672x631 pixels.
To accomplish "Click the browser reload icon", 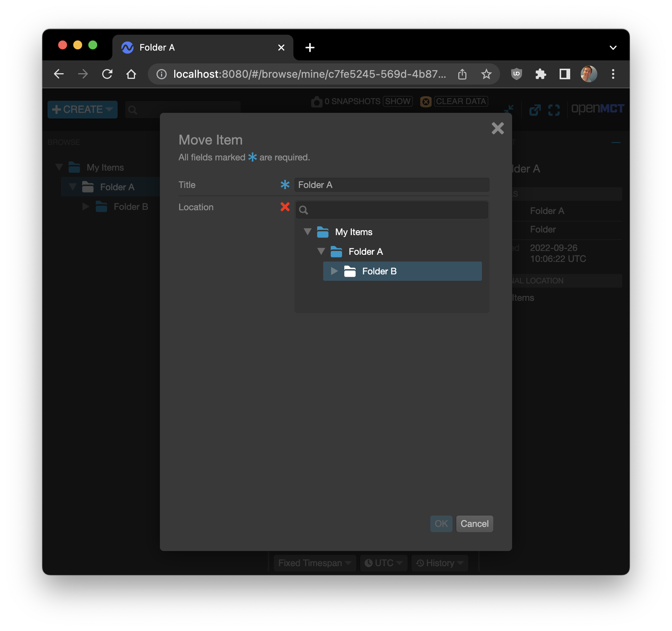I will click(x=107, y=74).
